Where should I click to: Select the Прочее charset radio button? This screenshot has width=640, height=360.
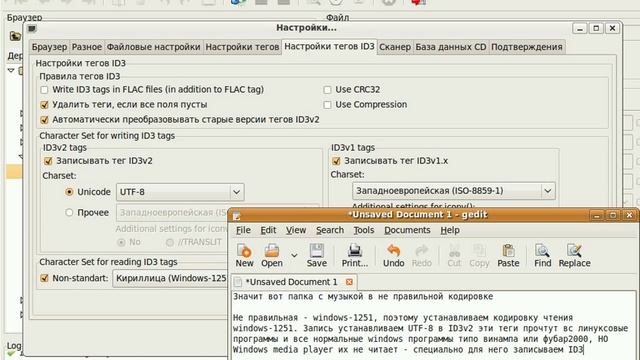coord(69,213)
